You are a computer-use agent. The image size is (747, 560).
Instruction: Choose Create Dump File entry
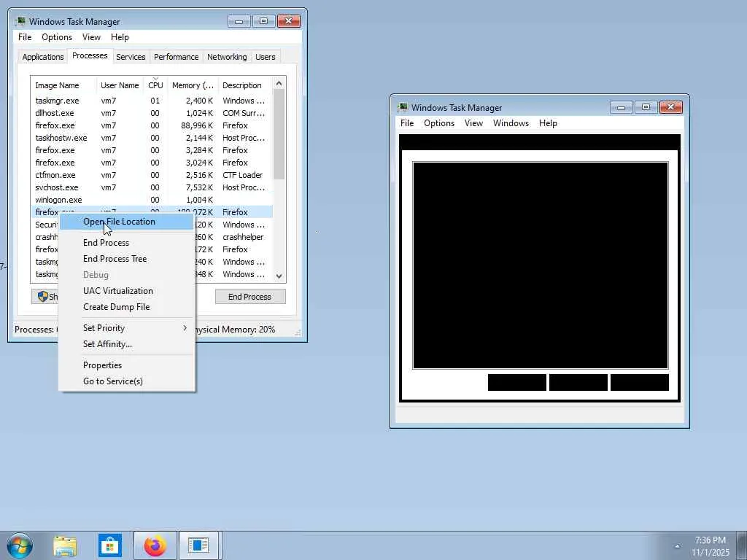pyautogui.click(x=126, y=307)
